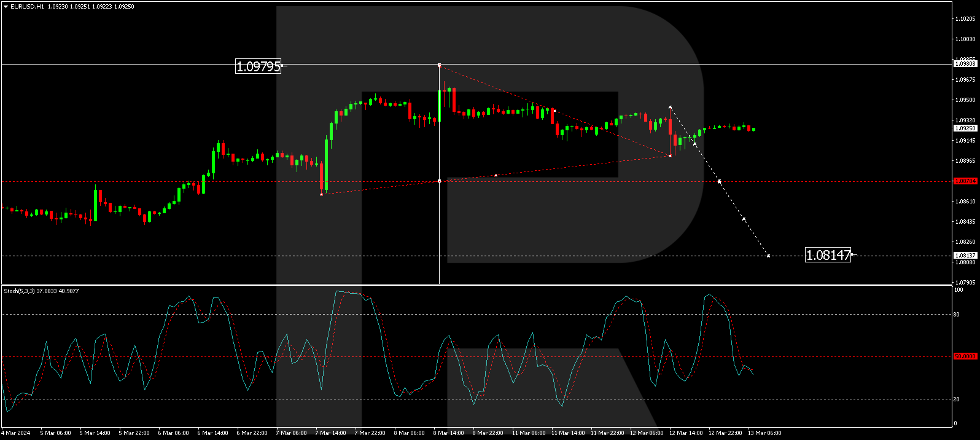Click the 20 level on stochastic scale
This screenshot has height=440, width=980.
click(x=956, y=399)
